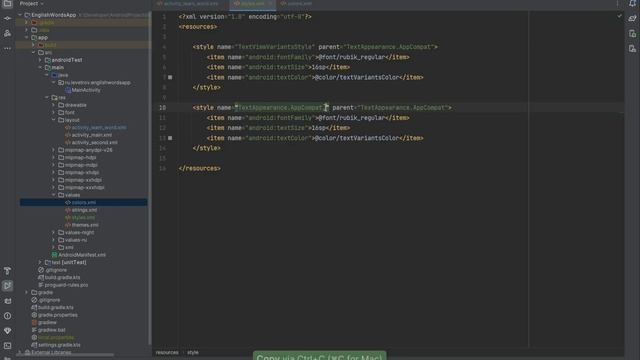This screenshot has width=640, height=360.
Task: Switch to the colors.xml editor tab
Action: point(296,4)
